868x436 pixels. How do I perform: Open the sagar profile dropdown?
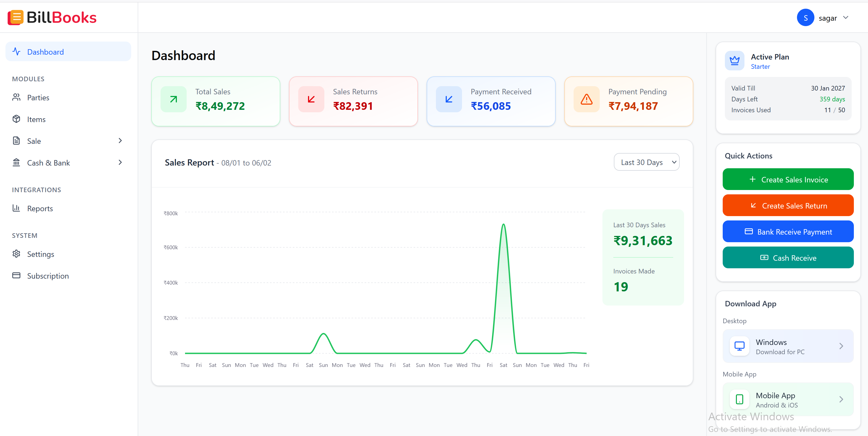coord(832,17)
